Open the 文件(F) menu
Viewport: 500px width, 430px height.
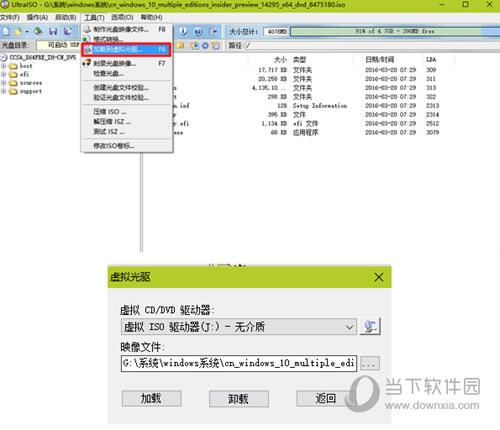pyautogui.click(x=10, y=17)
